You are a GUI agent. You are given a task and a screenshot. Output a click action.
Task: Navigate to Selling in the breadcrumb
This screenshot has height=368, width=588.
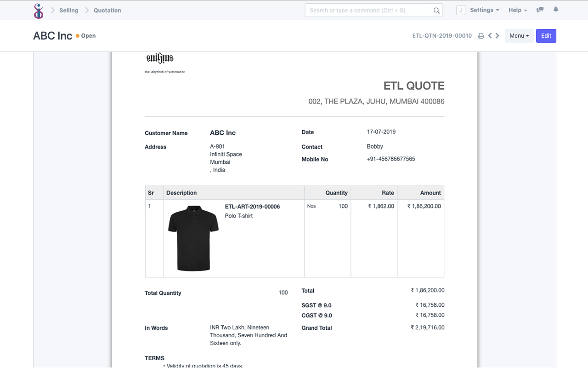click(x=69, y=10)
